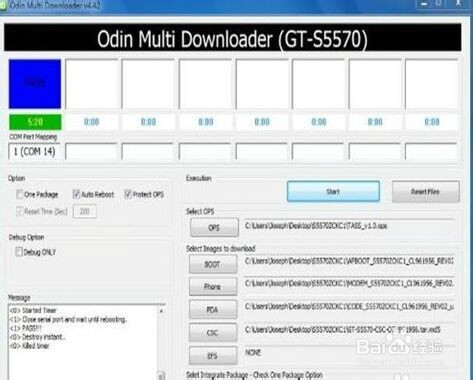
Task: Click the CSC path ending .tar.md5
Action: [349, 330]
